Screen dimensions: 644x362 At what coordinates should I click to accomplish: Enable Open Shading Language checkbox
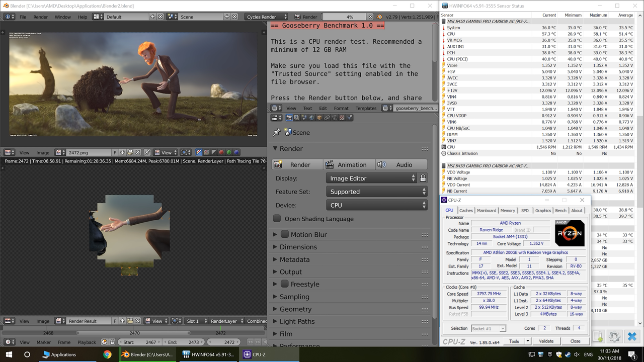pos(277,218)
